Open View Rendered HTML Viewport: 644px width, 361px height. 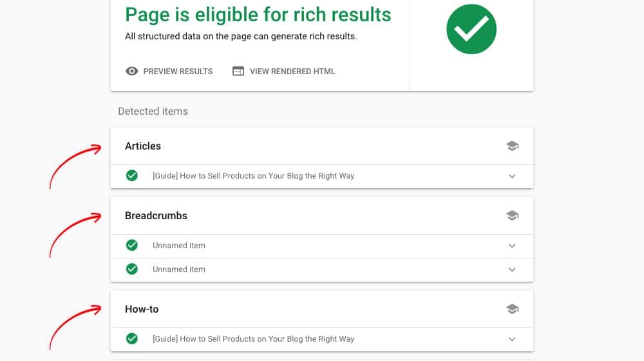point(292,72)
